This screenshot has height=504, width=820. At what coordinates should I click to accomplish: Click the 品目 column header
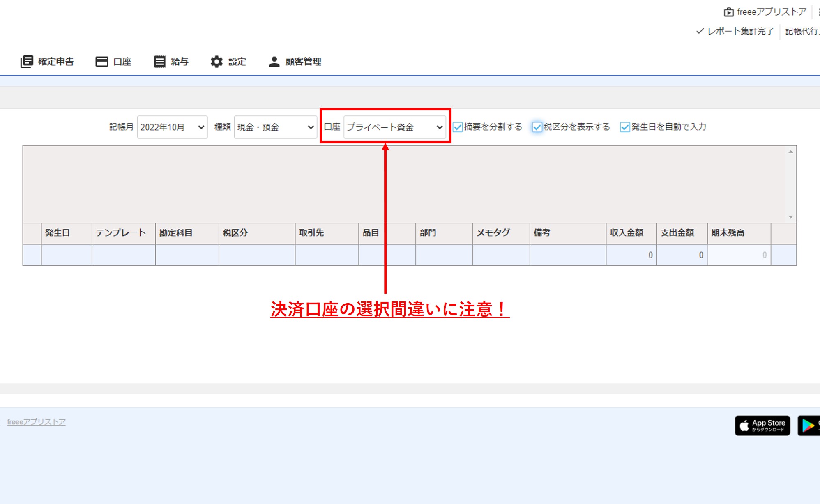(x=387, y=233)
